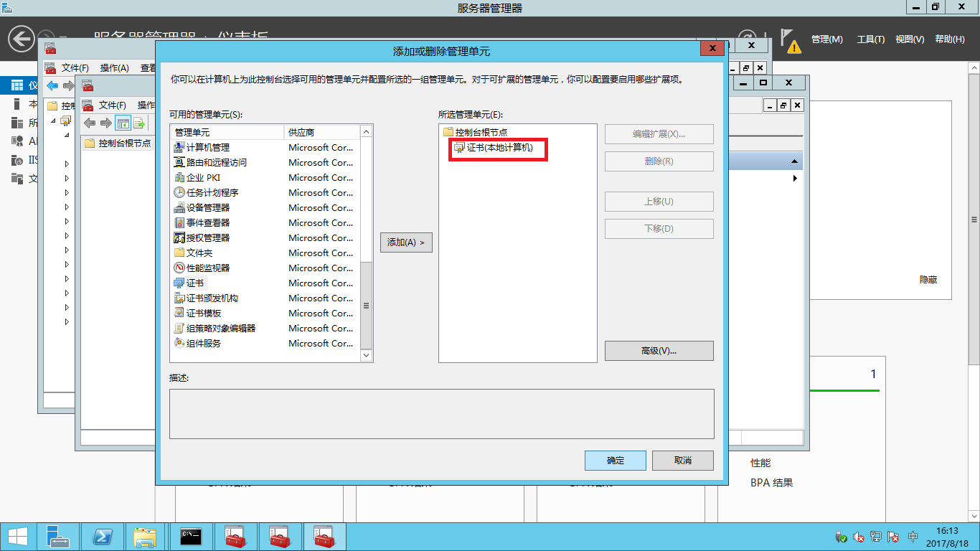Select 组策略对象编辑器 snap-in
This screenshot has height=551, width=980.
point(221,328)
